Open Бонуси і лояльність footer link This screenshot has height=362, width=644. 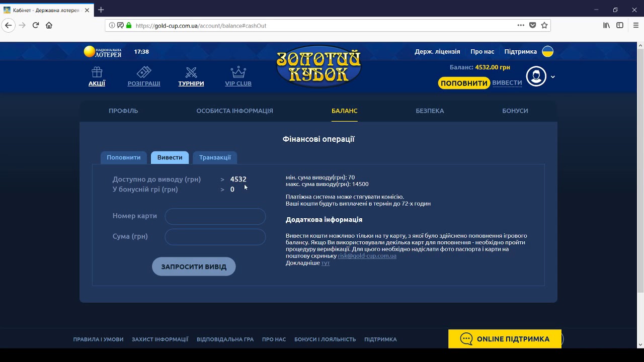tap(325, 339)
